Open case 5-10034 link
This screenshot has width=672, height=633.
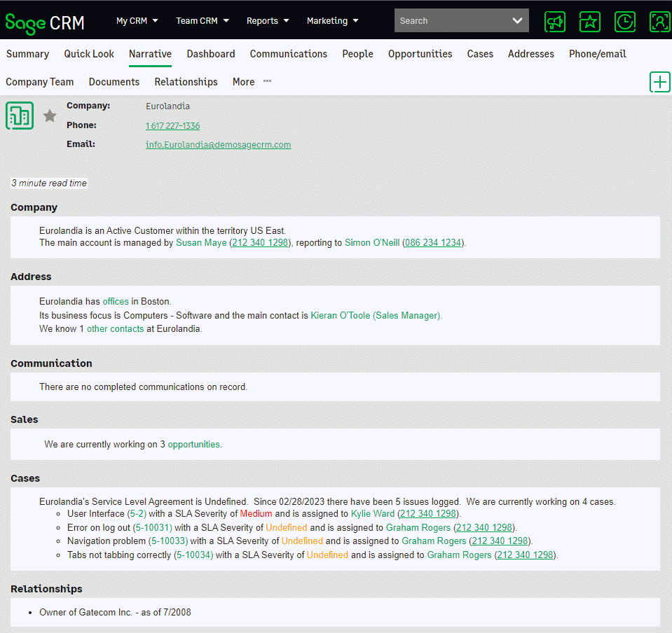coord(193,555)
